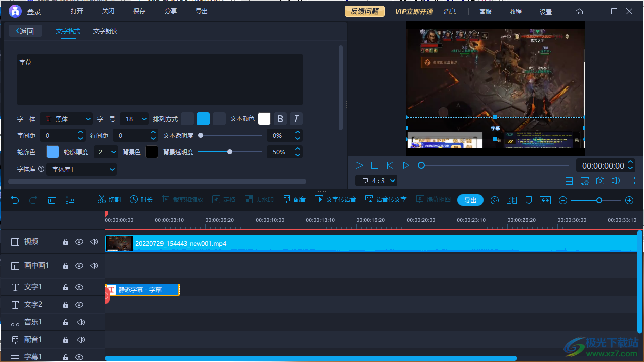Click the undo arrow in the timeline toolbar
Image resolution: width=644 pixels, height=362 pixels.
[x=15, y=200]
